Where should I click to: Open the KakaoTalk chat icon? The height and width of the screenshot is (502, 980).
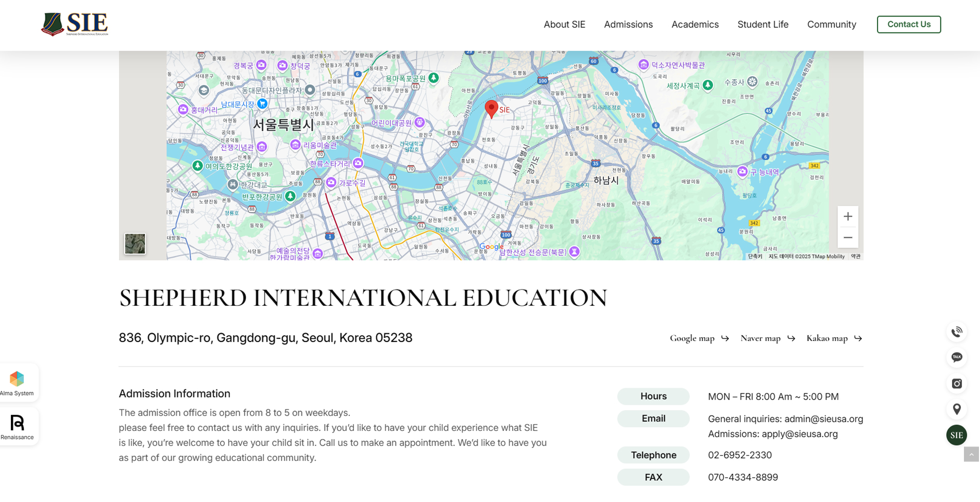956,357
